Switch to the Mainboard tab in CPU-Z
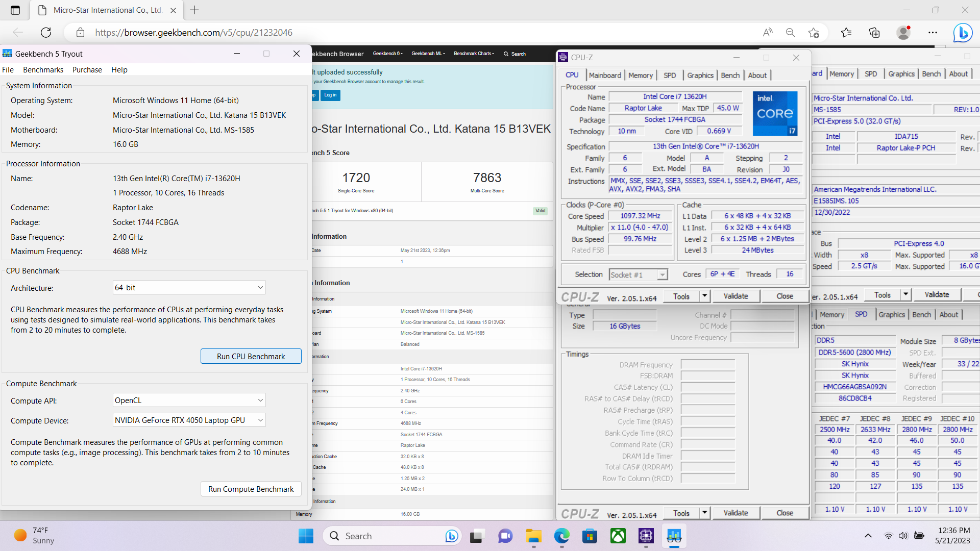This screenshot has width=980, height=551. click(x=605, y=75)
